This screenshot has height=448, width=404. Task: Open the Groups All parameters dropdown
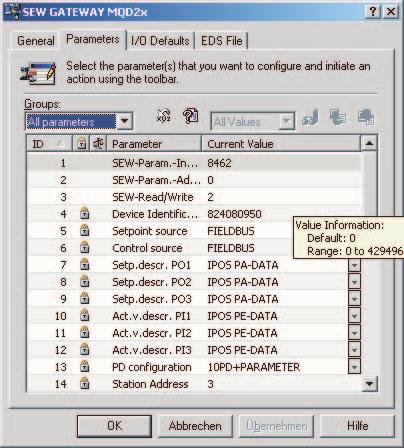click(125, 121)
